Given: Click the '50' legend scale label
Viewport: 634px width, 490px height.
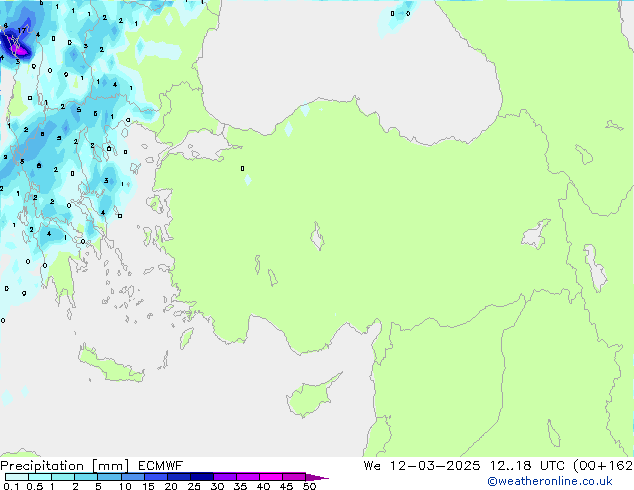Looking at the screenshot, I should (309, 486).
